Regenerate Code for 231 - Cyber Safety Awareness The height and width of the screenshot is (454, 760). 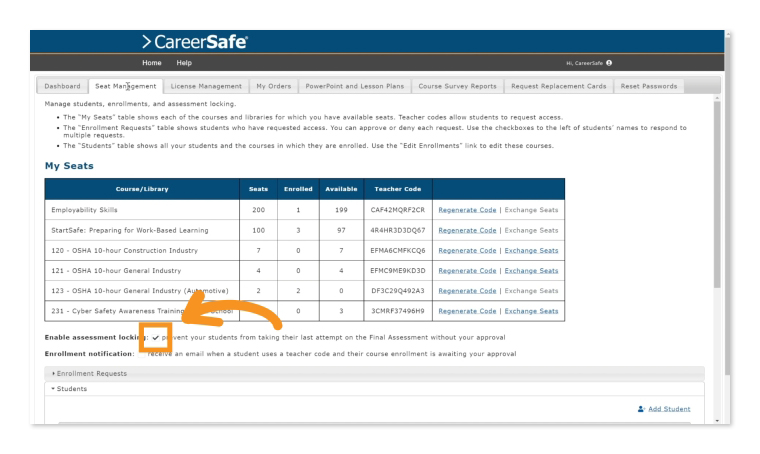tap(467, 311)
